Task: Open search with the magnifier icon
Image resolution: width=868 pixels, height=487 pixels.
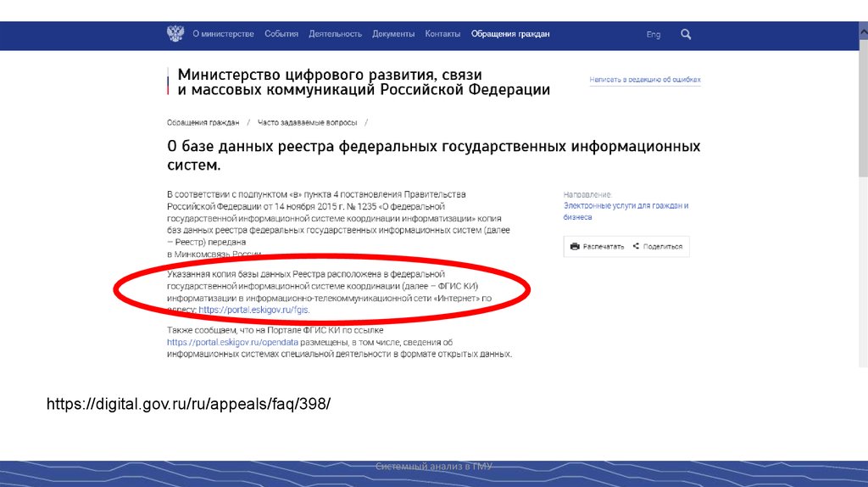Action: 686,34
